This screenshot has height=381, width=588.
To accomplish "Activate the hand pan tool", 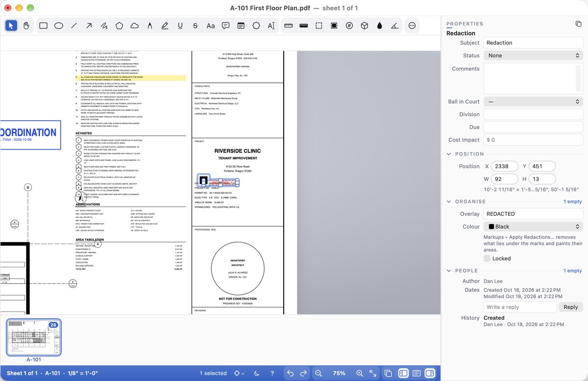I will [26, 25].
